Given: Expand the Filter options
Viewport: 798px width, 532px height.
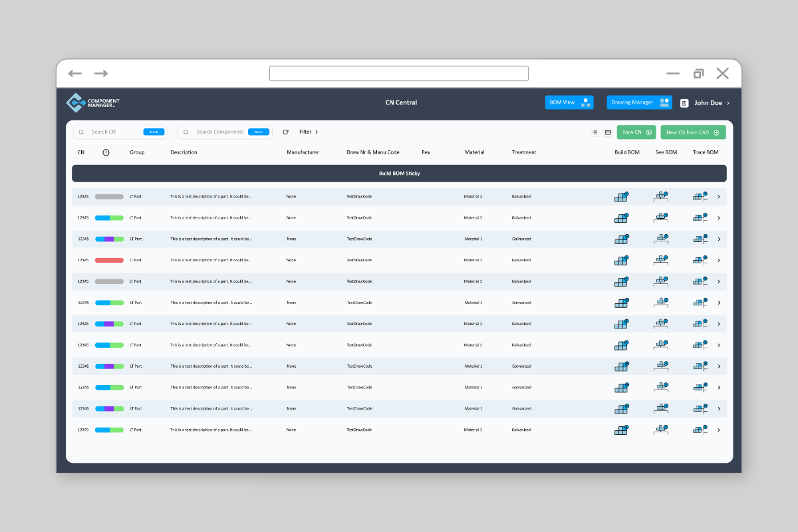Looking at the screenshot, I should coord(309,132).
